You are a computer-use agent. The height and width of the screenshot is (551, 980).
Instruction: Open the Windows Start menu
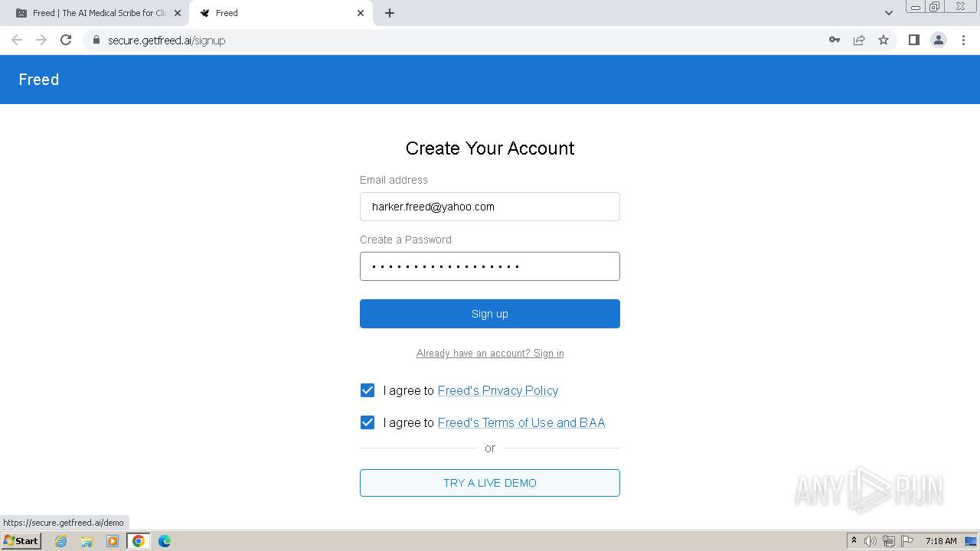click(21, 541)
